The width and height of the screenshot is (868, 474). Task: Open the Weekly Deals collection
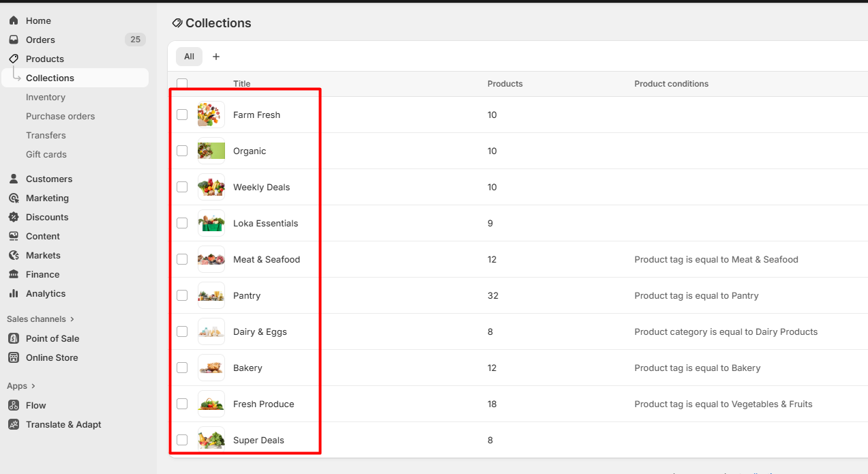click(x=261, y=187)
